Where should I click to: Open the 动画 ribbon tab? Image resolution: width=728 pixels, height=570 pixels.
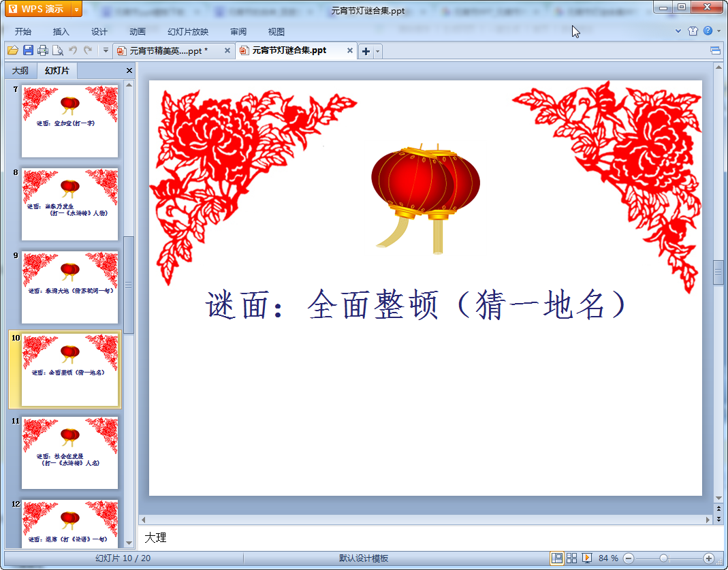138,31
